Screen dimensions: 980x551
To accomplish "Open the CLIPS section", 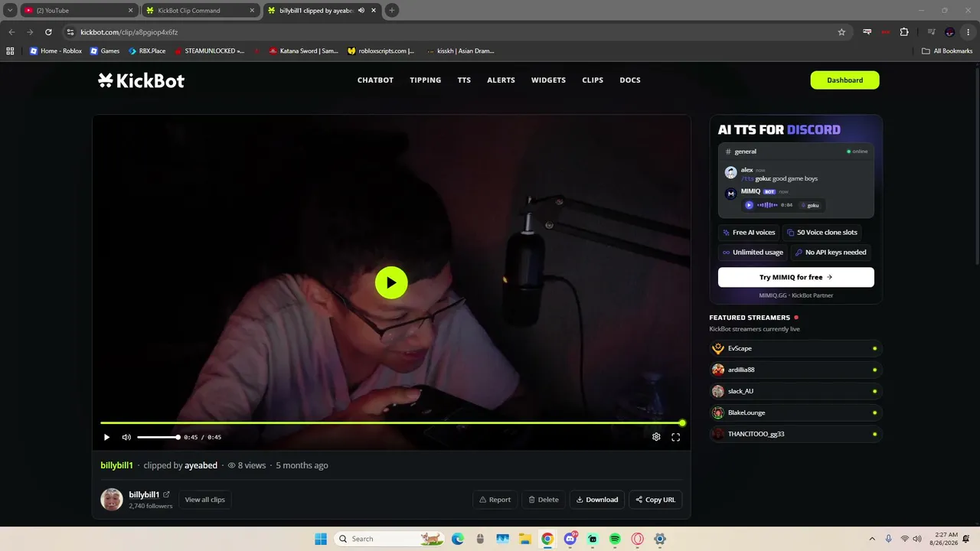I will (x=593, y=80).
